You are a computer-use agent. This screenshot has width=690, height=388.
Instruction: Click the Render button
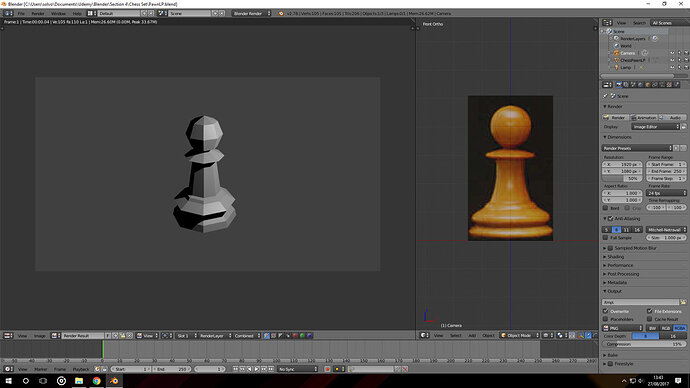click(615, 117)
